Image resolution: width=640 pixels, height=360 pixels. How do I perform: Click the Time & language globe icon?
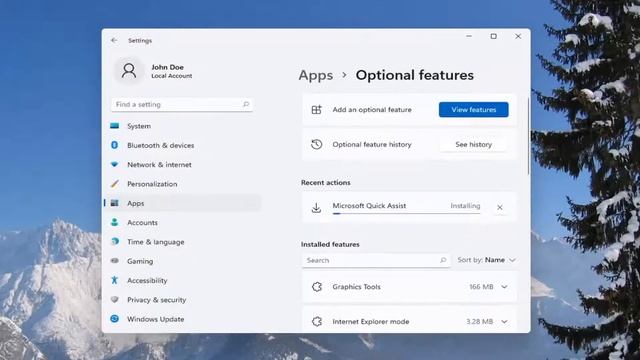click(x=115, y=242)
